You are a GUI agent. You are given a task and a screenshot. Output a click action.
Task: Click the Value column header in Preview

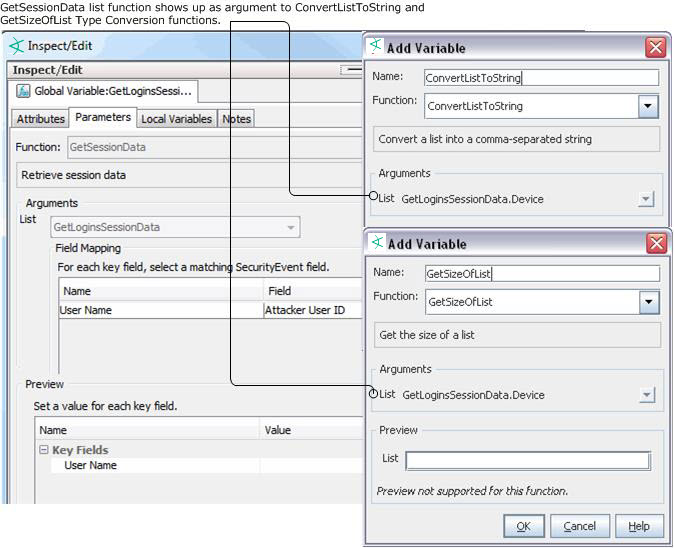coord(312,430)
